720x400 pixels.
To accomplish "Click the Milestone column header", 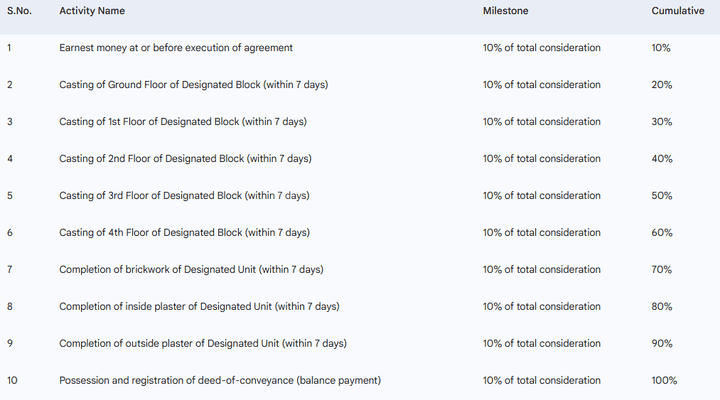I will click(505, 11).
